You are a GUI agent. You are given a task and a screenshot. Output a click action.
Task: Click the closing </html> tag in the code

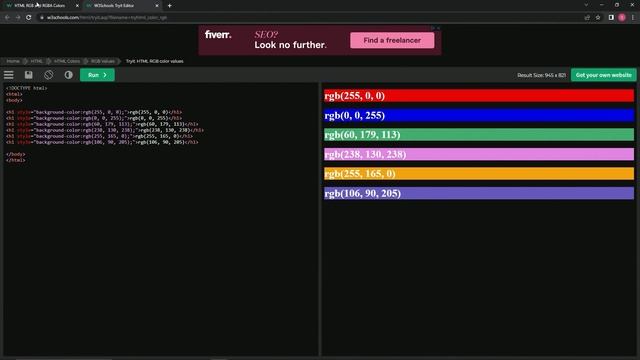point(16,160)
